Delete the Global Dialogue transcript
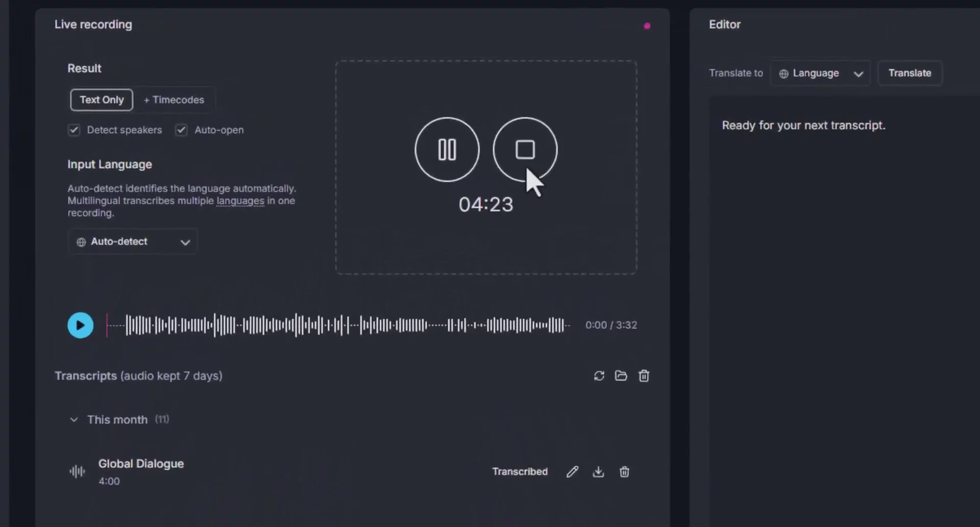 [624, 472]
